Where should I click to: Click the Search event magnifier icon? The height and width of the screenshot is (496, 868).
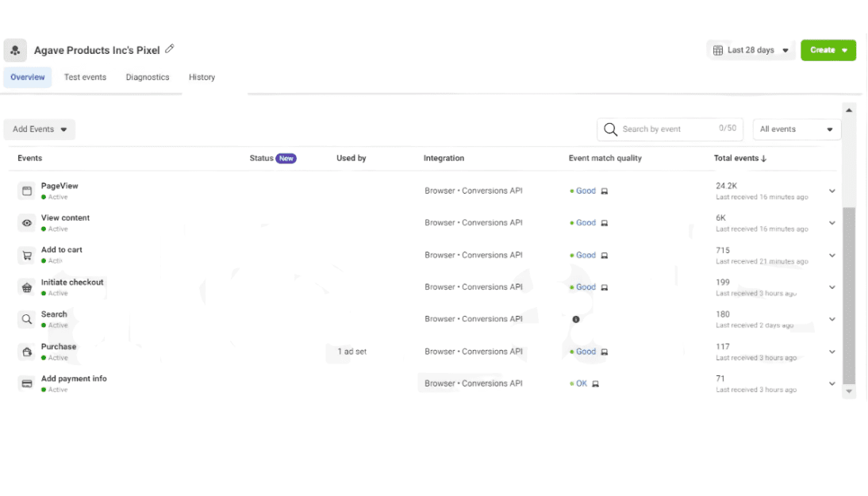[x=27, y=319]
